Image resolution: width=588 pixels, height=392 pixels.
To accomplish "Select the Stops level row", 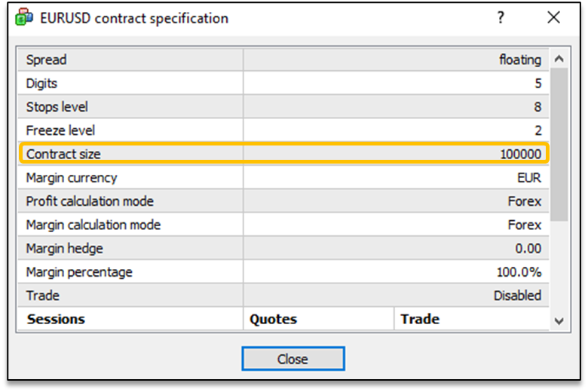I will [283, 107].
